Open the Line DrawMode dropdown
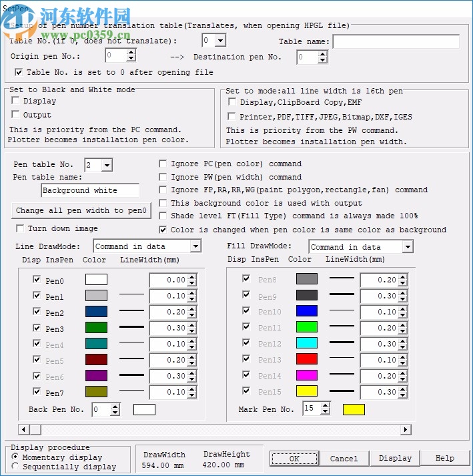Viewport: 473px width, 476px height. tap(195, 246)
